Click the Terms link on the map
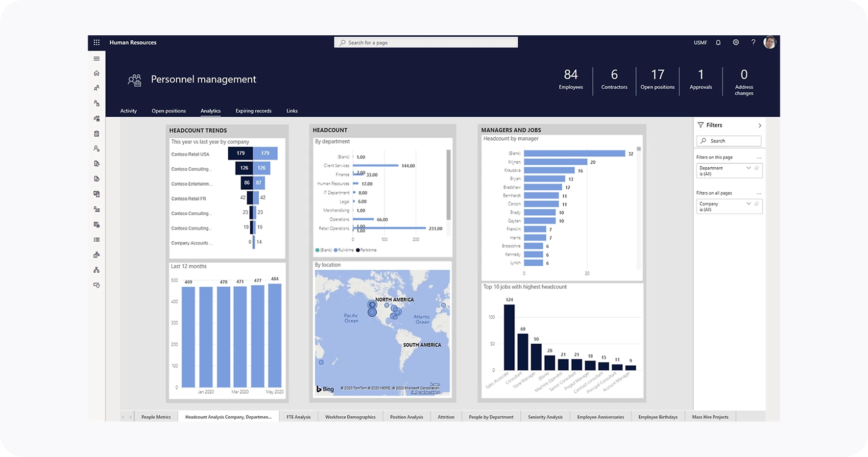 coord(435,384)
